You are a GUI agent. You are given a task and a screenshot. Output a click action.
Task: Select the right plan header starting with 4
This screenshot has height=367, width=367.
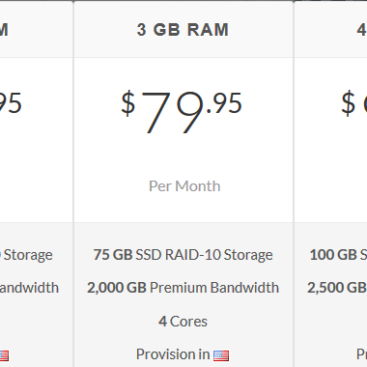pyautogui.click(x=362, y=30)
